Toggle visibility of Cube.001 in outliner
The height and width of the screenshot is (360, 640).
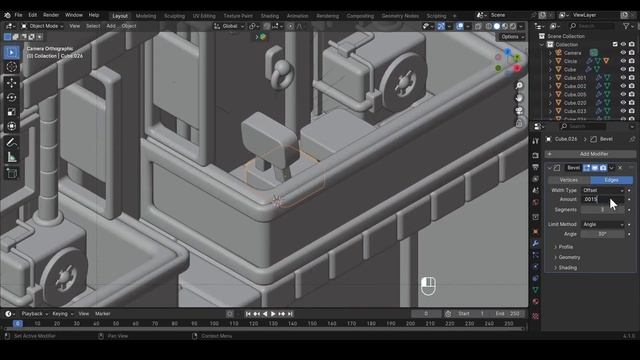coord(623,78)
